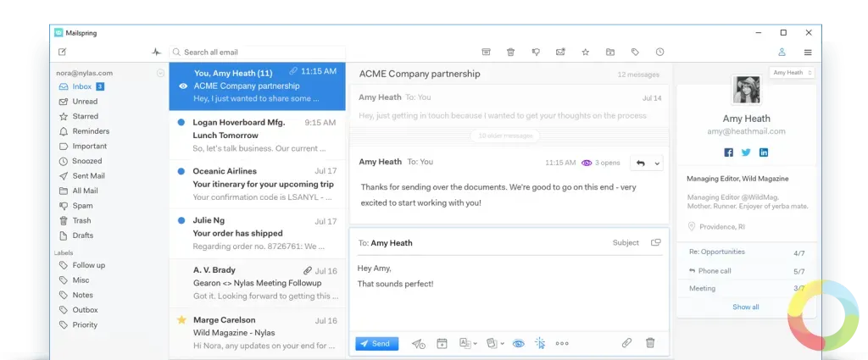This screenshot has width=868, height=360.
Task: Toggle open tracking eye in composer
Action: point(518,343)
